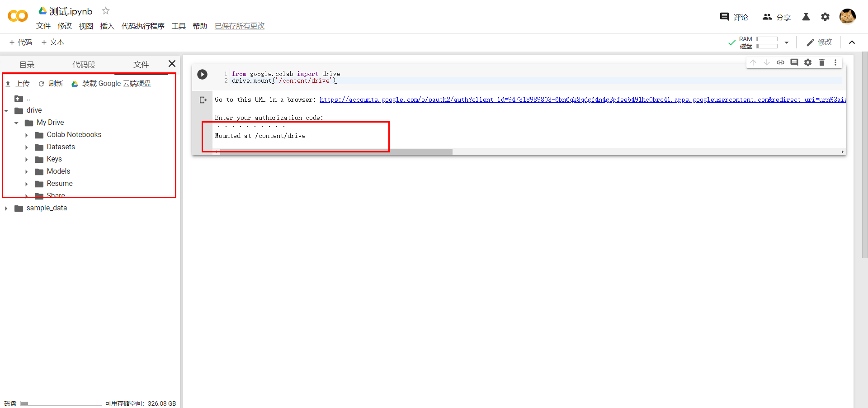Expand the Resume folder

[x=27, y=184]
